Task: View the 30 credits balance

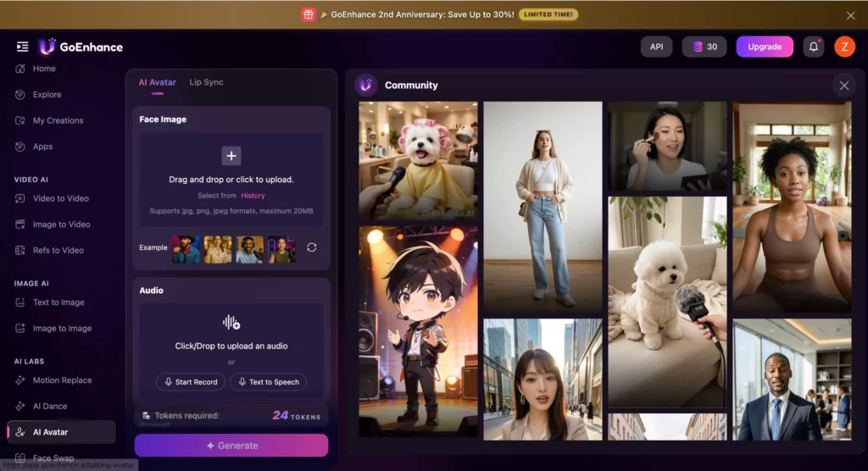Action: point(704,47)
